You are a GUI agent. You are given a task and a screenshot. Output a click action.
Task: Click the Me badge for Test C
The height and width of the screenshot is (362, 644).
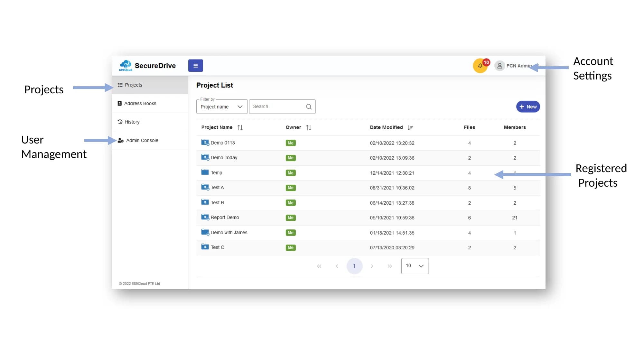click(x=291, y=248)
